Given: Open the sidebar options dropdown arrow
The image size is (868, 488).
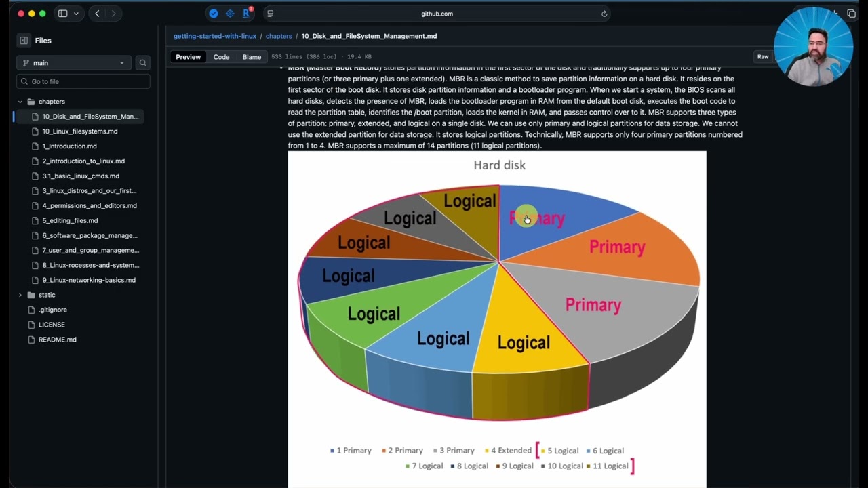Looking at the screenshot, I should [76, 14].
